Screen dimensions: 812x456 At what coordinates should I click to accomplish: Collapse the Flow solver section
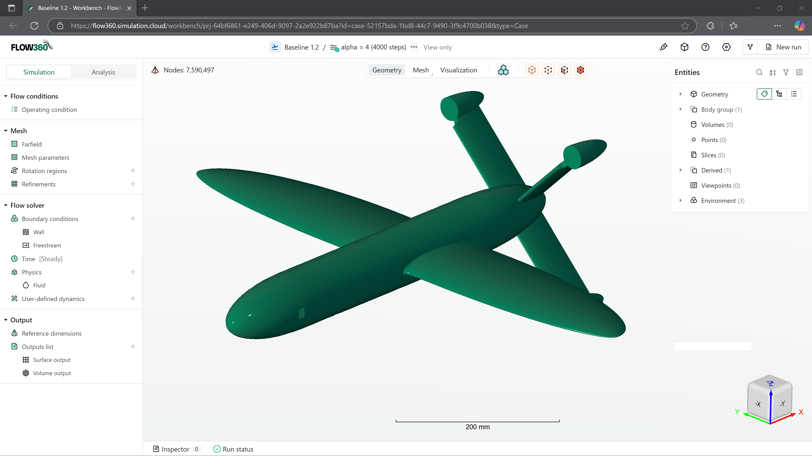6,205
